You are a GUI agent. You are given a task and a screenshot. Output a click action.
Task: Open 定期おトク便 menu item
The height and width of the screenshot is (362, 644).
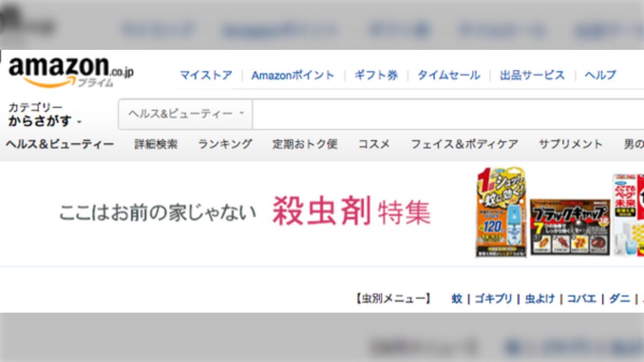304,144
